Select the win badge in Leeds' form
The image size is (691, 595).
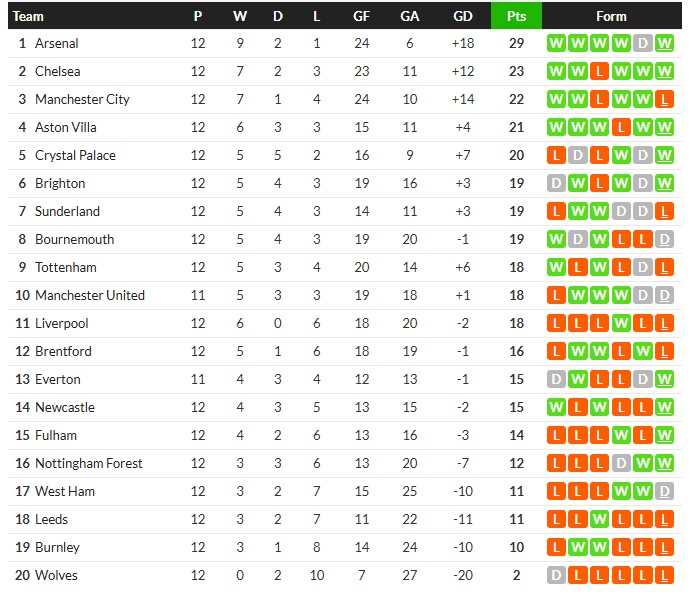click(599, 520)
